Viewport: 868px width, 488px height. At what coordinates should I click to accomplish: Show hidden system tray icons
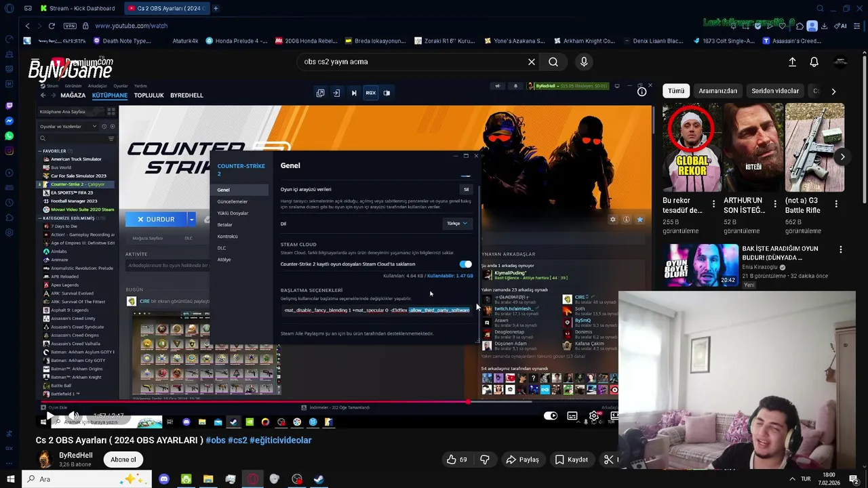point(792,479)
